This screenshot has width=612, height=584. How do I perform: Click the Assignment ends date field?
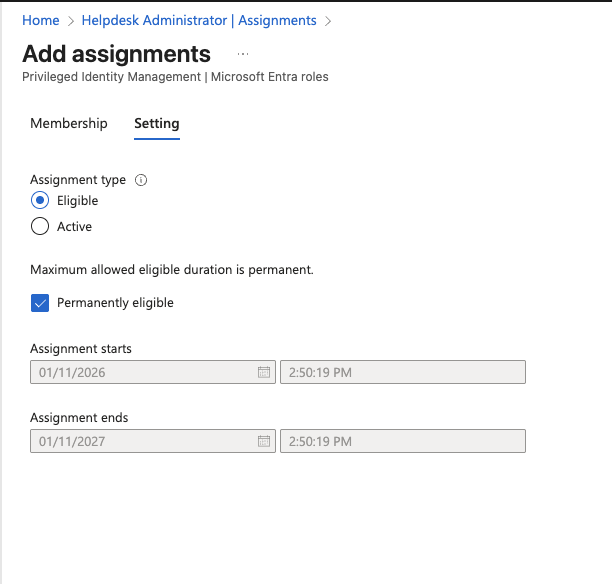coord(142,441)
